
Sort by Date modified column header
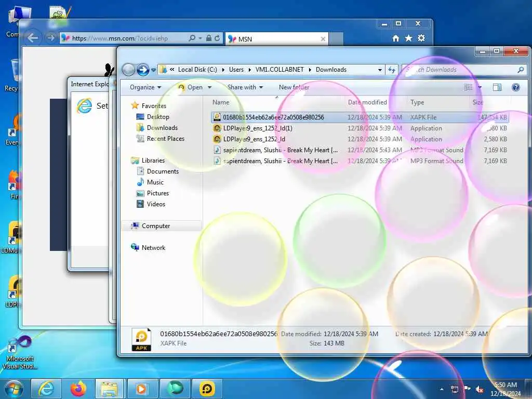367,102
